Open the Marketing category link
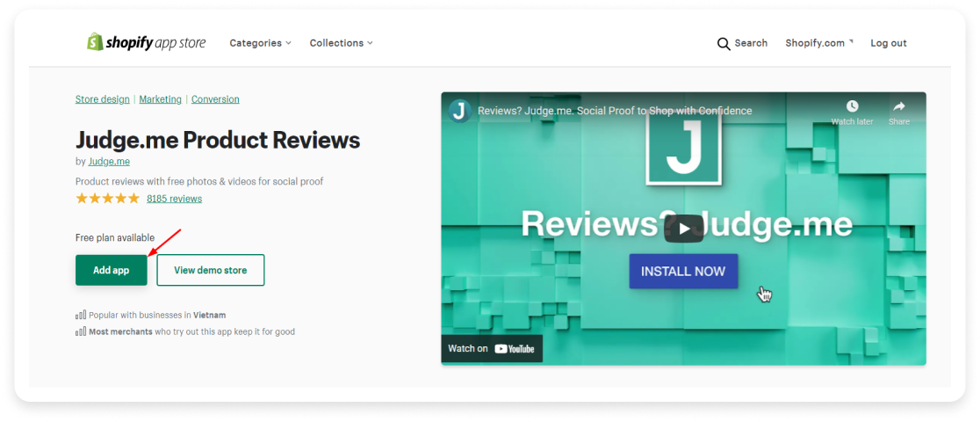The image size is (980, 422). coord(160,99)
